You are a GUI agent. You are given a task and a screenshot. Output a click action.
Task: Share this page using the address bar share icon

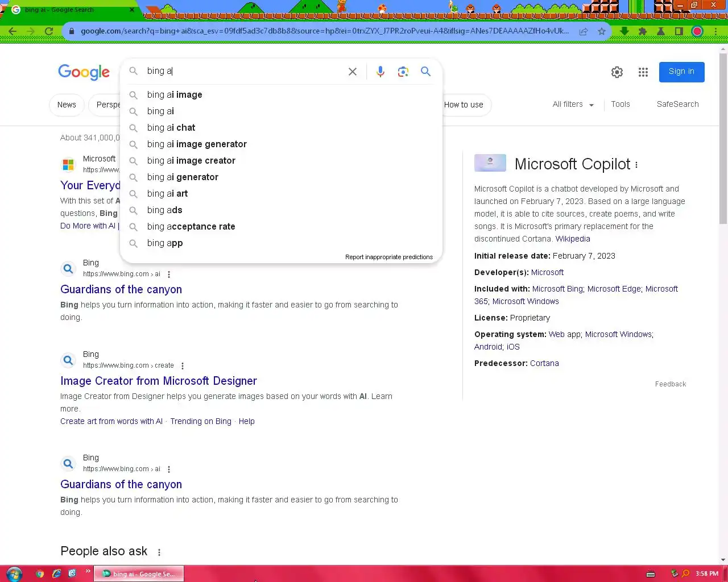coord(584,31)
